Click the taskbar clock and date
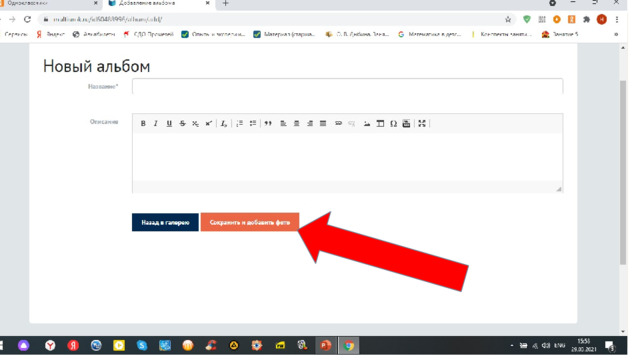The width and height of the screenshot is (640, 360). click(x=584, y=345)
